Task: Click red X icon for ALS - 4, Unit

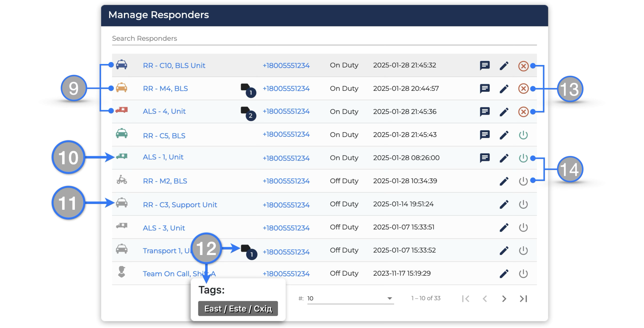Action: (x=523, y=112)
